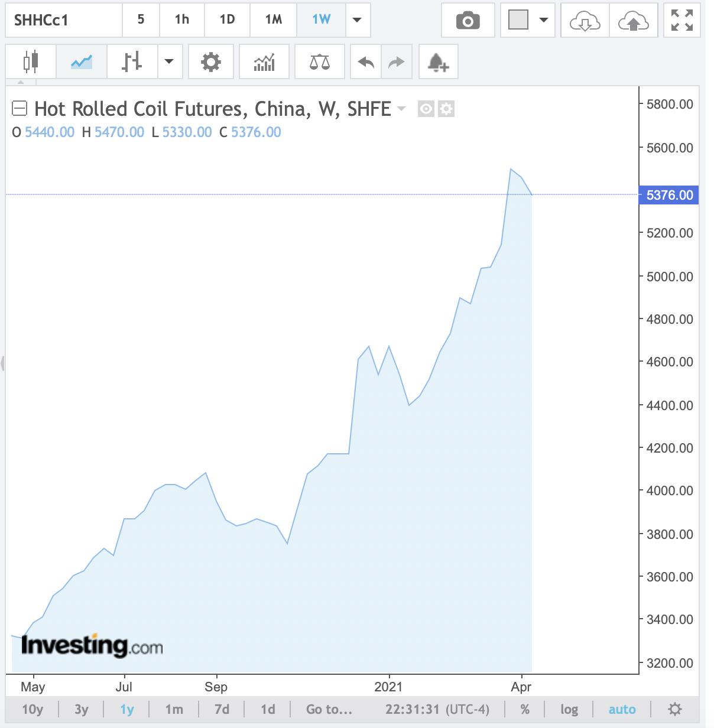Click the Go to... date button
The image size is (714, 728).
point(329,709)
